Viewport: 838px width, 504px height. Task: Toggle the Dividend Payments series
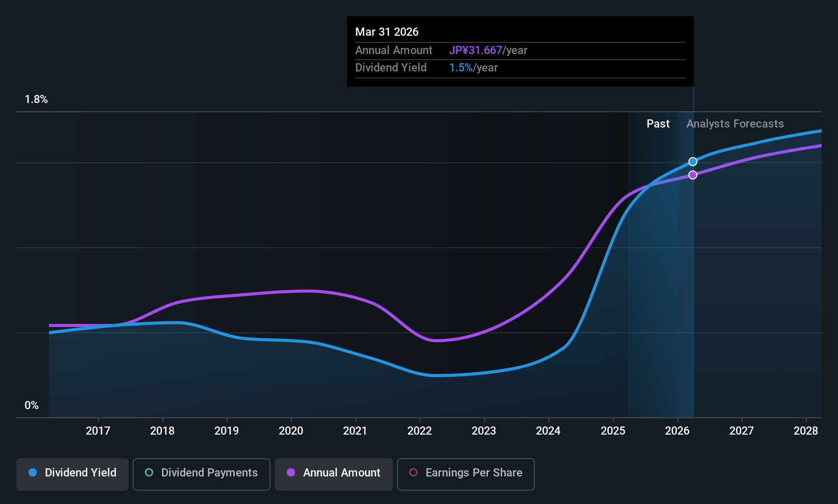click(x=202, y=474)
